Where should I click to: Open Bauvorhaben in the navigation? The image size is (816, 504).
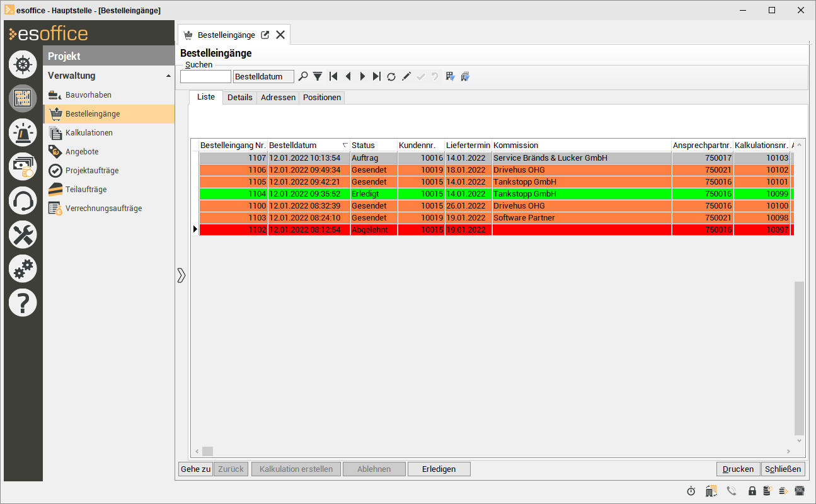pos(108,95)
